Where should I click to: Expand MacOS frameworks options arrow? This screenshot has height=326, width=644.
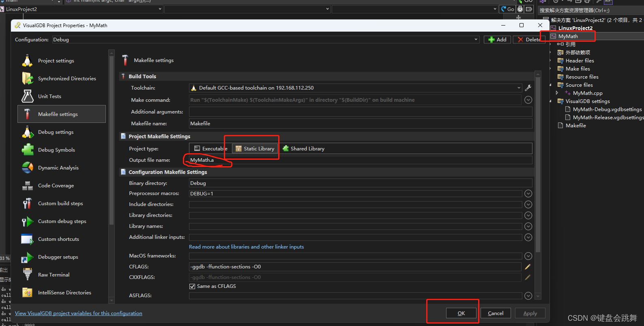(528, 256)
